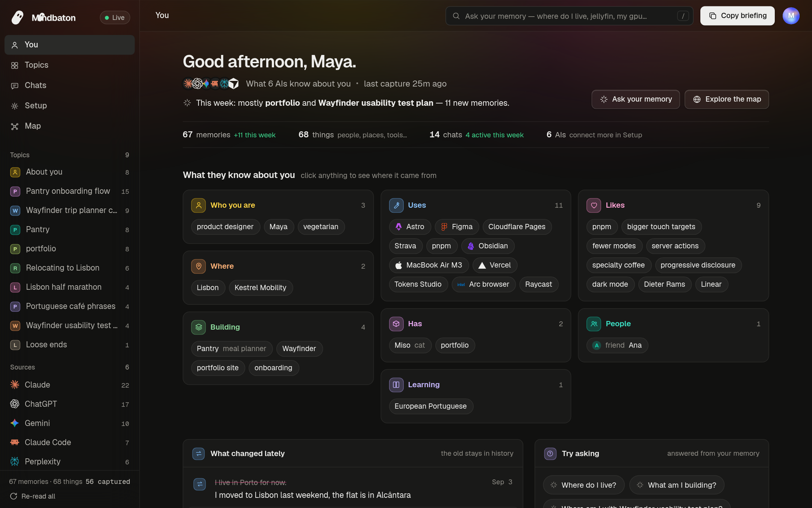Click the Figma chip in Uses

[457, 227]
